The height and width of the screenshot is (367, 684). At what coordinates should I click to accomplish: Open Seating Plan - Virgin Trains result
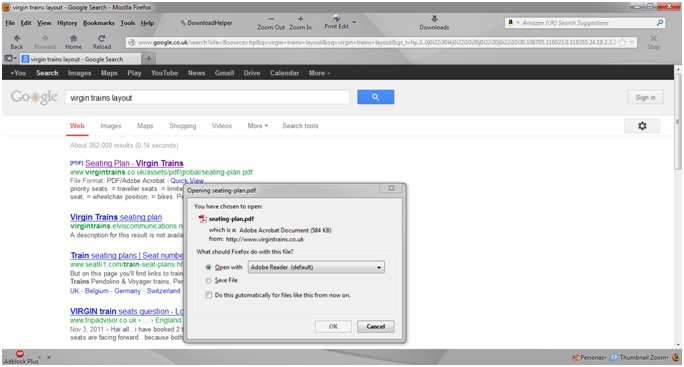point(134,163)
